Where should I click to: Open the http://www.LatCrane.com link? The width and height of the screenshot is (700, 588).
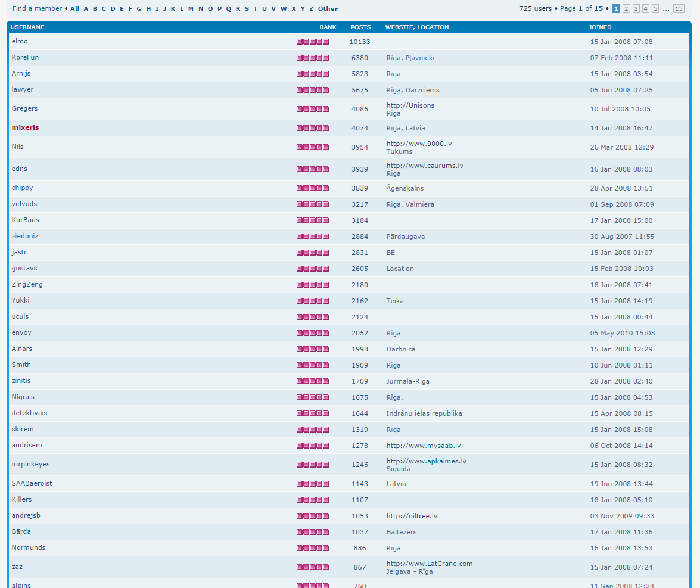[429, 563]
